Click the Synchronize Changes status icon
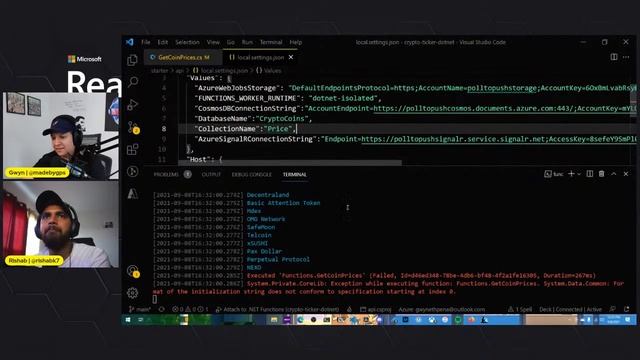The width and height of the screenshot is (640, 360). click(162, 309)
